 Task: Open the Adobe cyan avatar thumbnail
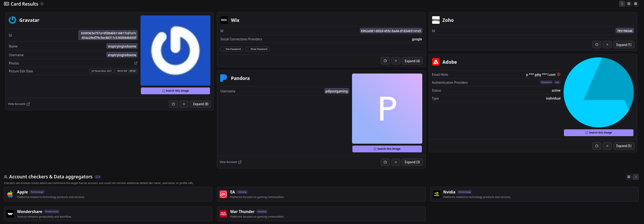[x=599, y=92]
